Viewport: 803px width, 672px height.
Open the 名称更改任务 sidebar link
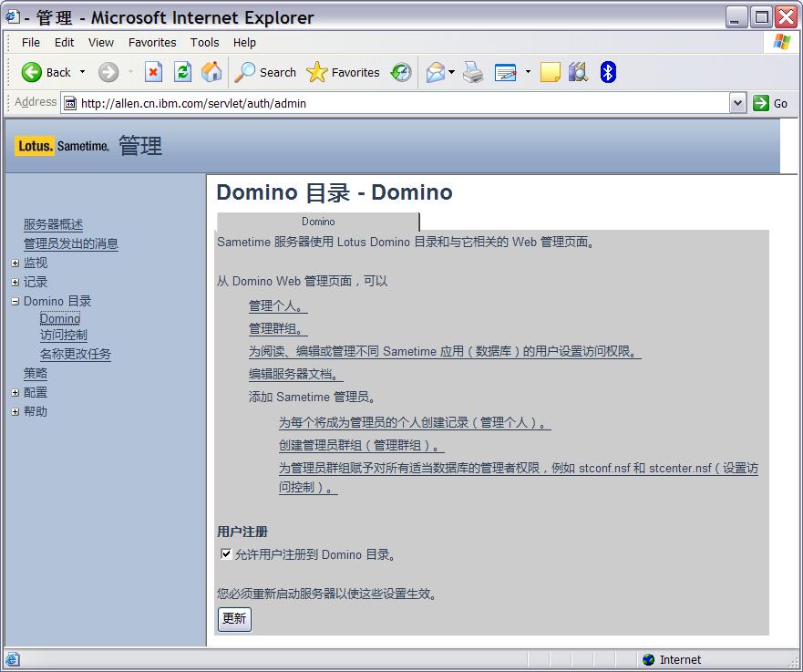[x=76, y=354]
